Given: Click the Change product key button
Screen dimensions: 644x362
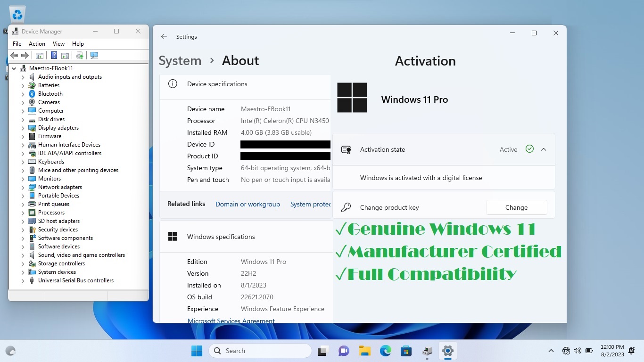Looking at the screenshot, I should tap(516, 207).
